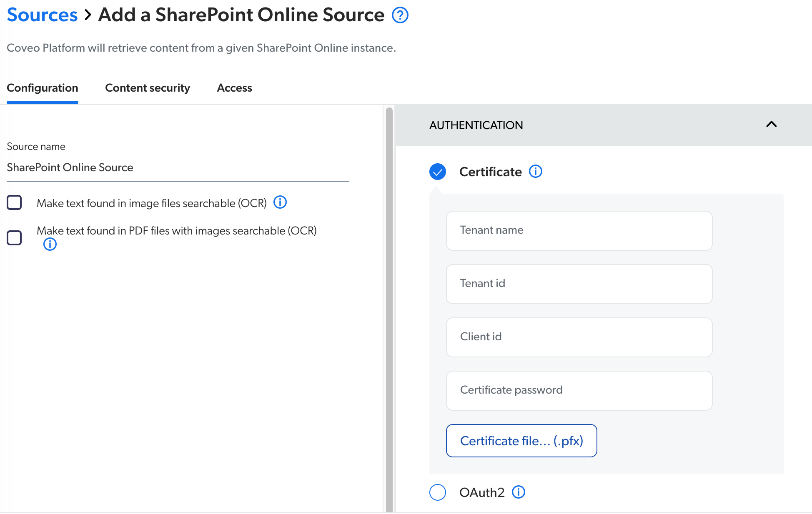
Task: Click the Coveo Platform description text
Action: pyautogui.click(x=201, y=48)
